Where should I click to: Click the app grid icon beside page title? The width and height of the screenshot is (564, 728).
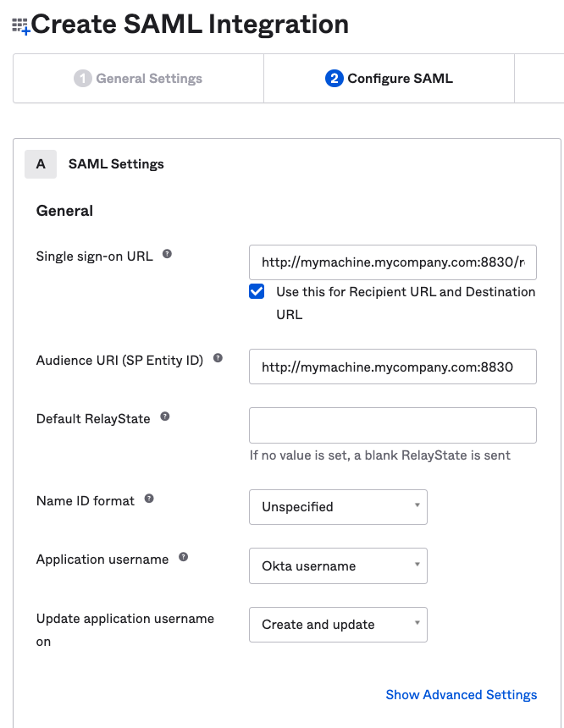pos(20,26)
